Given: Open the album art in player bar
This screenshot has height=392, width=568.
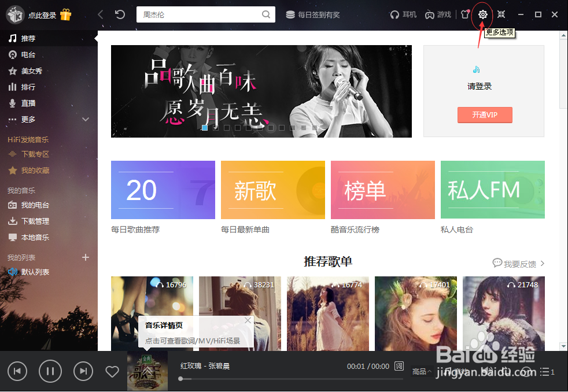Looking at the screenshot, I should [147, 371].
